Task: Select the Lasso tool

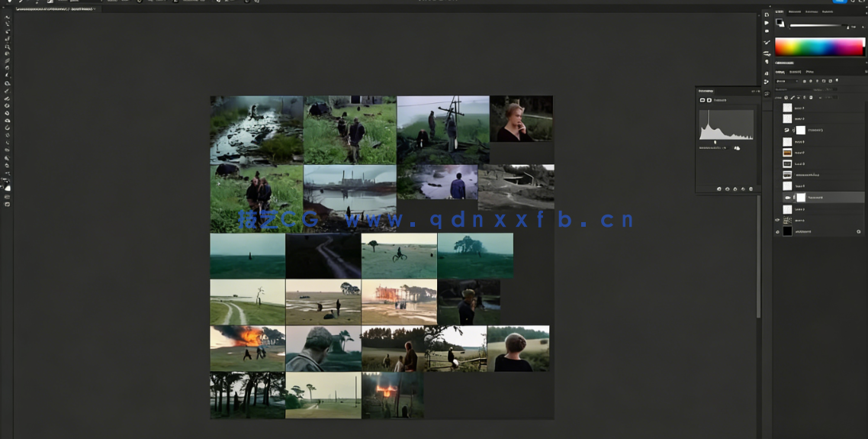Action: coord(8,32)
